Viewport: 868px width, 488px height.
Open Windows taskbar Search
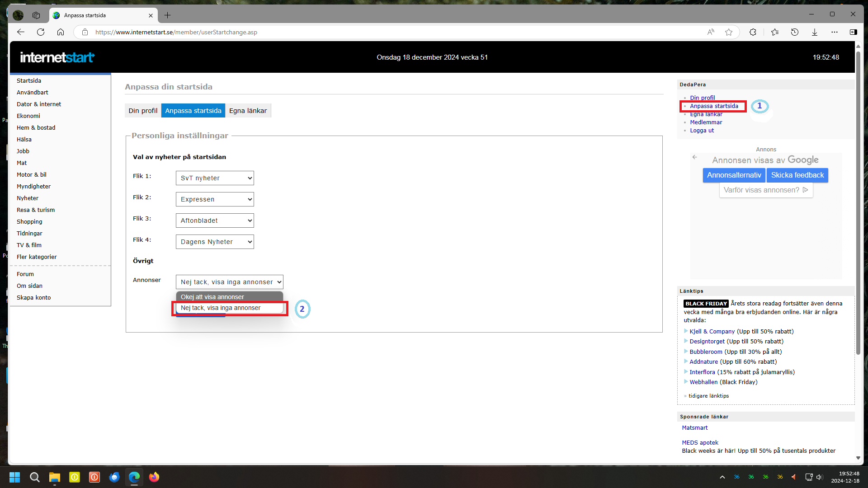35,477
